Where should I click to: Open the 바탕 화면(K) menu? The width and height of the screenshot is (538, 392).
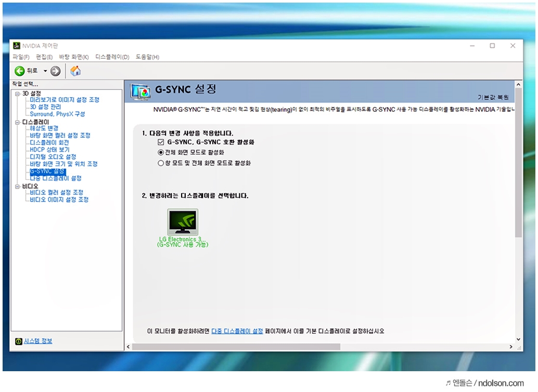[x=74, y=57]
